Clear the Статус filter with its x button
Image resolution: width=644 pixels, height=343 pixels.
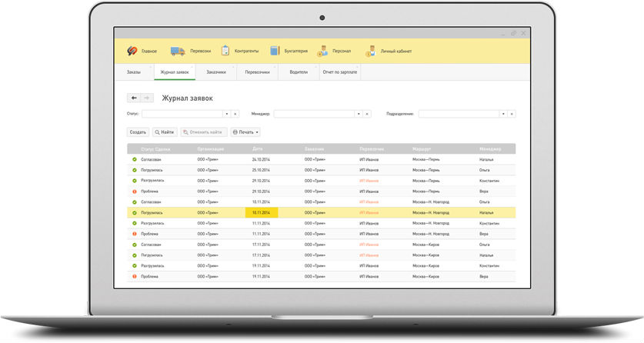(235, 114)
